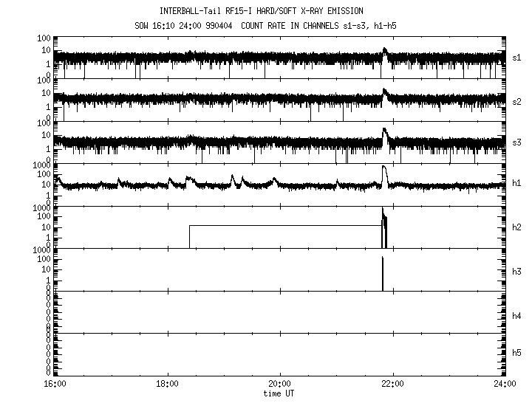
Task: Select the 22:00 time axis tick label
Action: coord(392,384)
